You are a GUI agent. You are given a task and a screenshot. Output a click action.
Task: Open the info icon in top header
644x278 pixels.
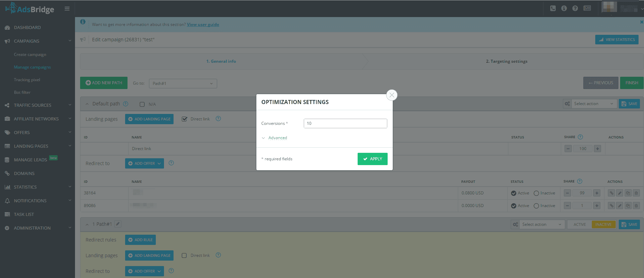coord(564,8)
